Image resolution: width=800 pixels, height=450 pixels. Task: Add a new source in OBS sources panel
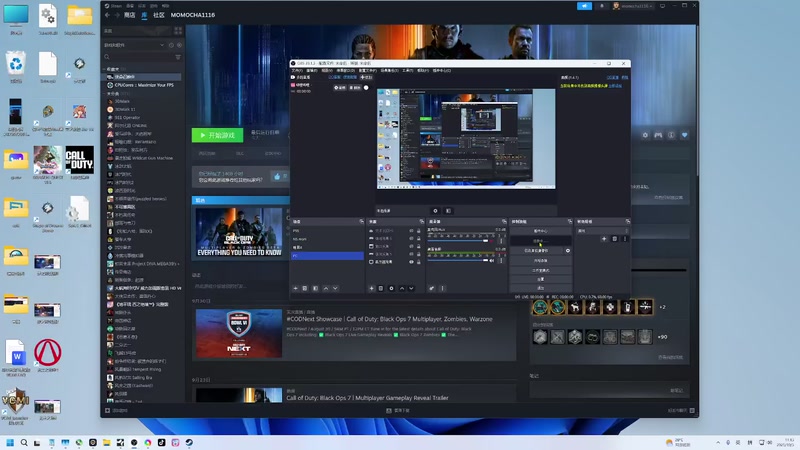(x=372, y=288)
